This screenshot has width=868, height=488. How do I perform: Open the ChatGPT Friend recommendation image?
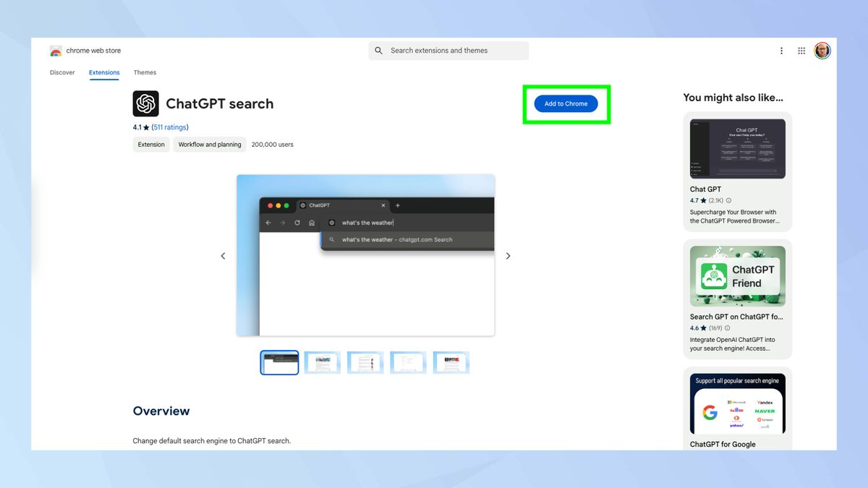coord(738,276)
